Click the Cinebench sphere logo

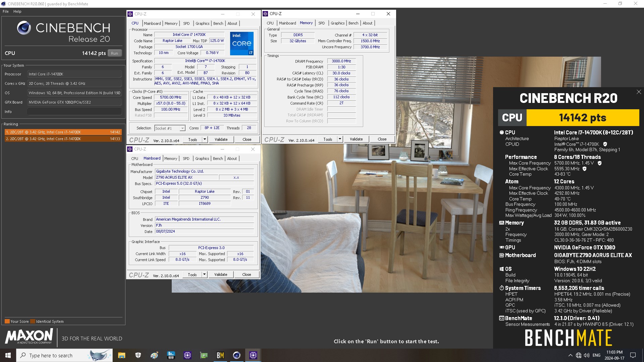[x=24, y=28]
